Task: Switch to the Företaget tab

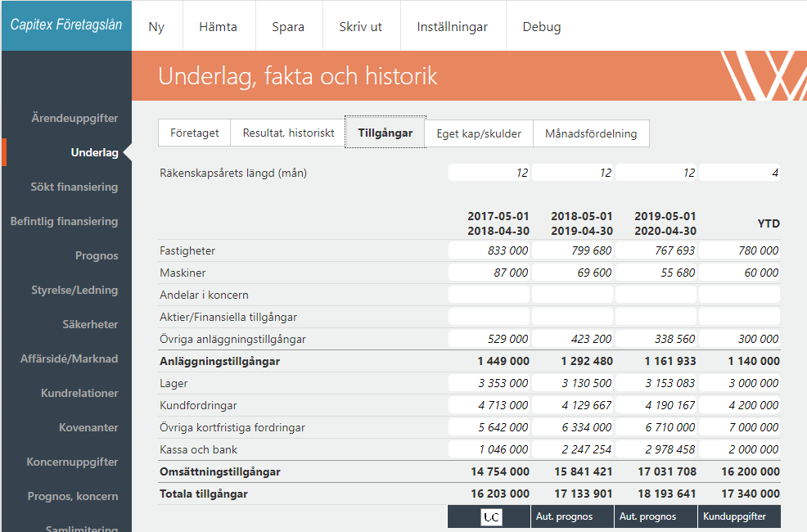Action: tap(195, 133)
